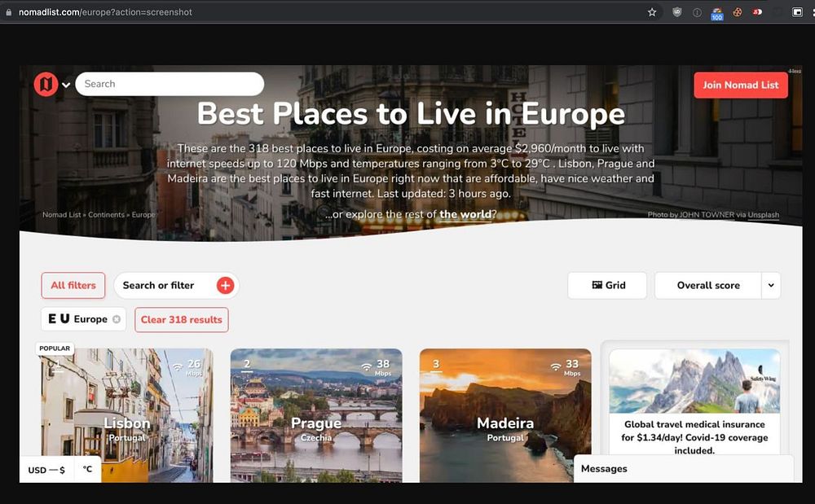Click the extension icon with 100 badge
Viewport: 815px width, 504px height.
[x=717, y=14]
